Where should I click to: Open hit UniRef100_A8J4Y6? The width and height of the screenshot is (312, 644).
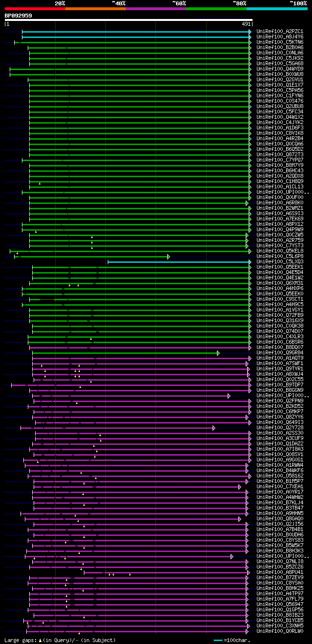tap(280, 37)
